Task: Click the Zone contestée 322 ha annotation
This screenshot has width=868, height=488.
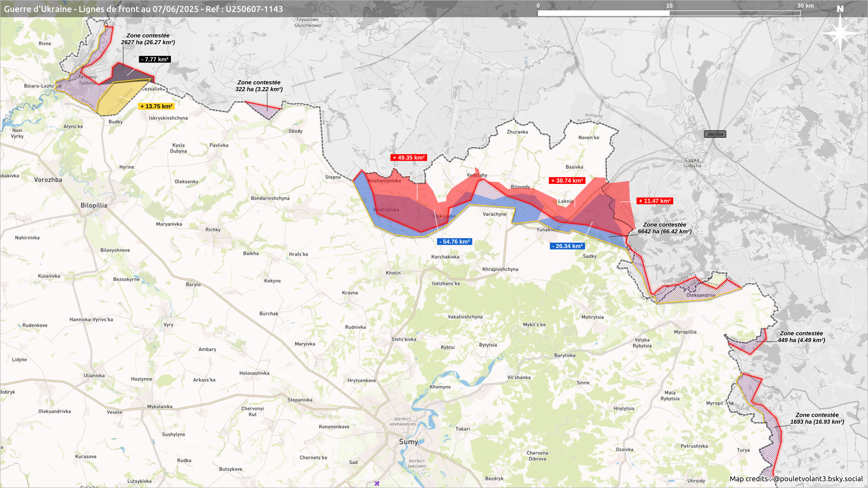Action: 259,86
